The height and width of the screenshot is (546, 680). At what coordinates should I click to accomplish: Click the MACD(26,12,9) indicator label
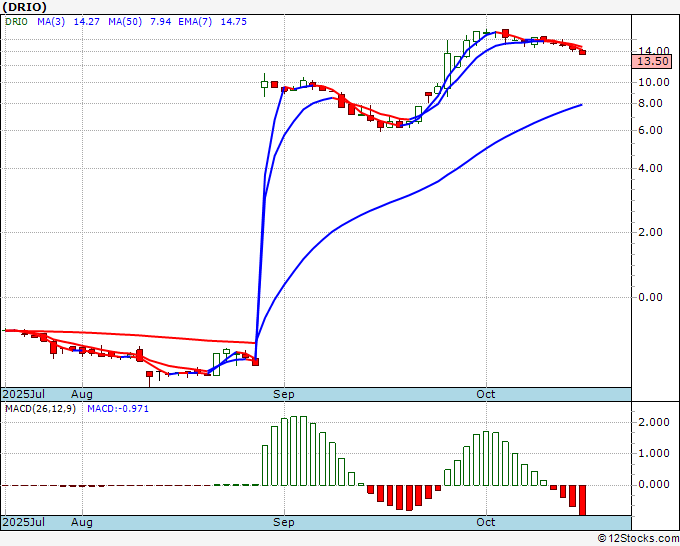coord(40,409)
